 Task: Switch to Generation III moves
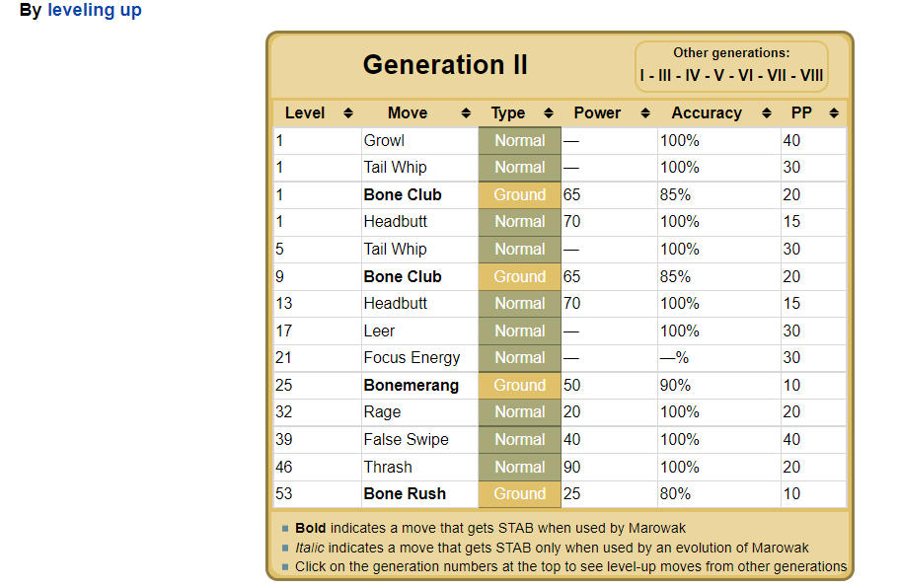(x=664, y=75)
